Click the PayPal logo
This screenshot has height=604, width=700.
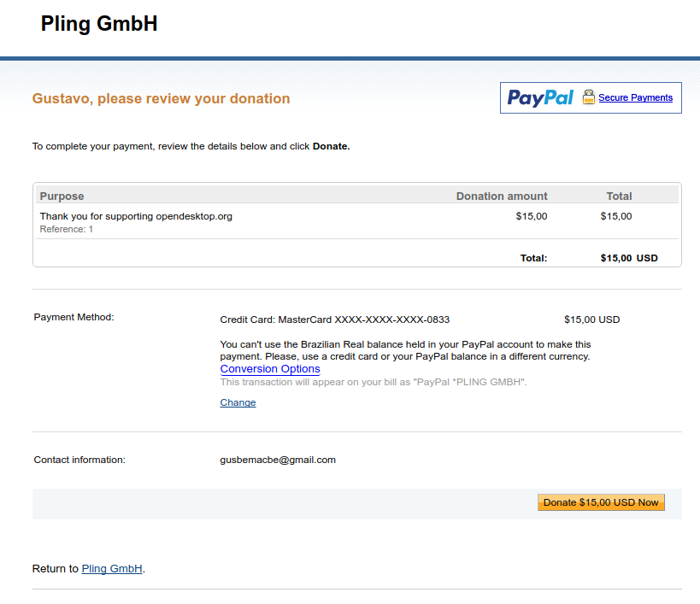pyautogui.click(x=540, y=97)
